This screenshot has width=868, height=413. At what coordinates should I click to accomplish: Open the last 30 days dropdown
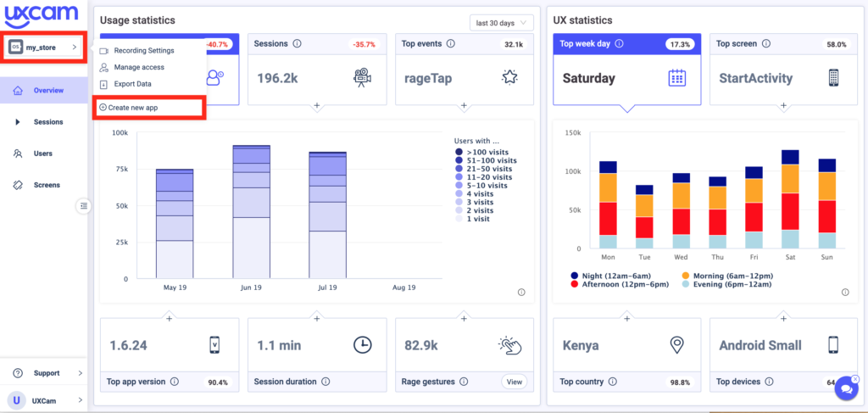[x=502, y=23]
